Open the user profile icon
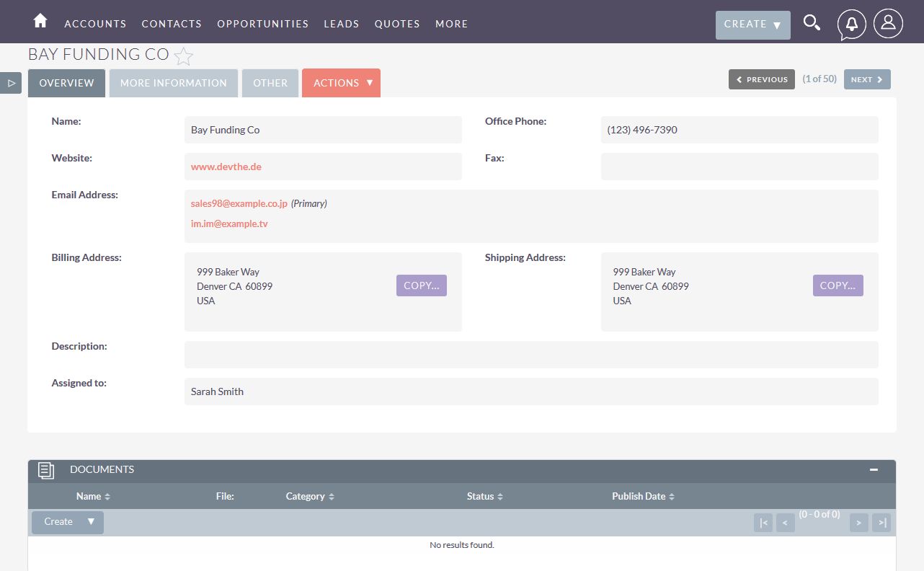 888,24
